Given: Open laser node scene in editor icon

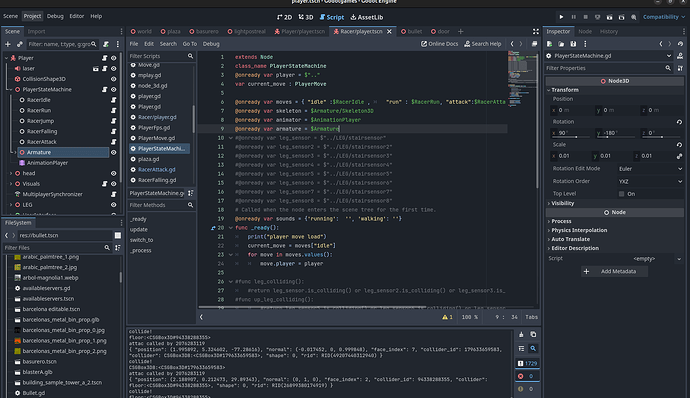Looking at the screenshot, I should (95, 69).
